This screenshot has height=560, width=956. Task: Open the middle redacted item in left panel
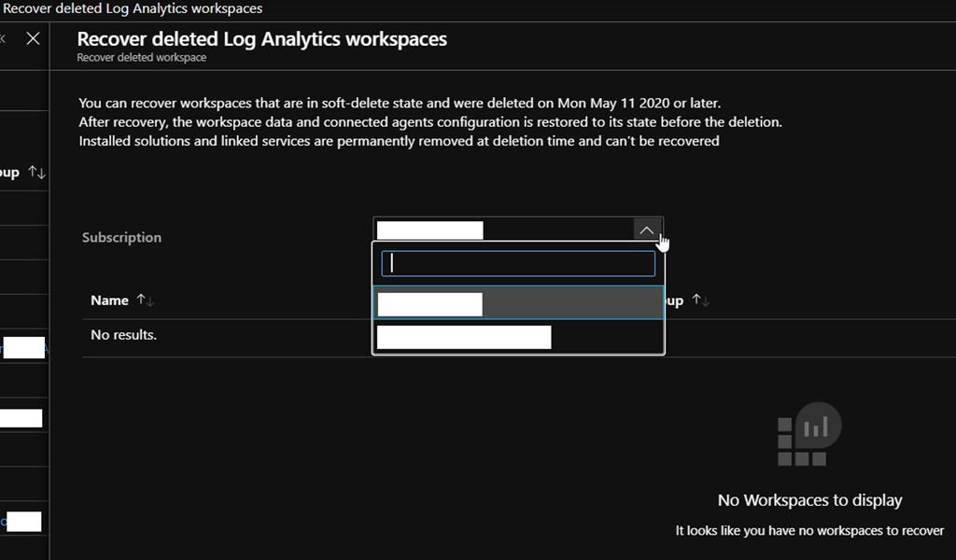click(x=21, y=418)
